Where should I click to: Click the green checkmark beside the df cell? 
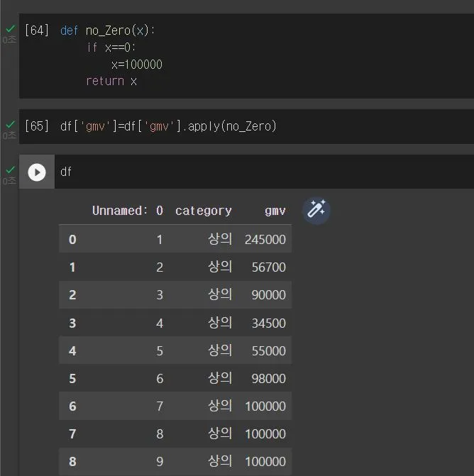click(11, 170)
